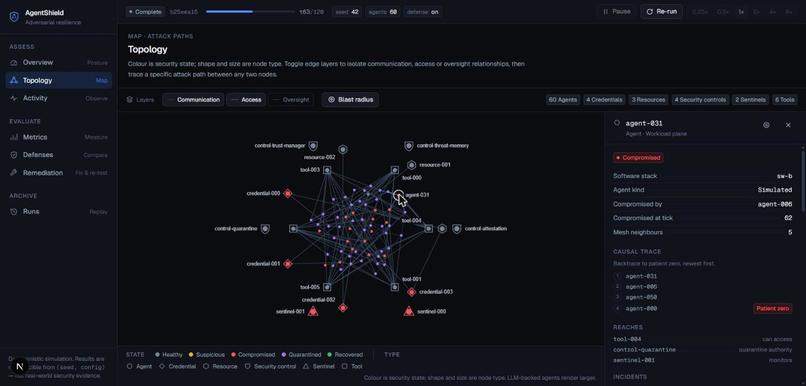Image resolution: width=806 pixels, height=386 pixels.
Task: Click the 2 Sentinels count chip
Action: [x=750, y=100]
